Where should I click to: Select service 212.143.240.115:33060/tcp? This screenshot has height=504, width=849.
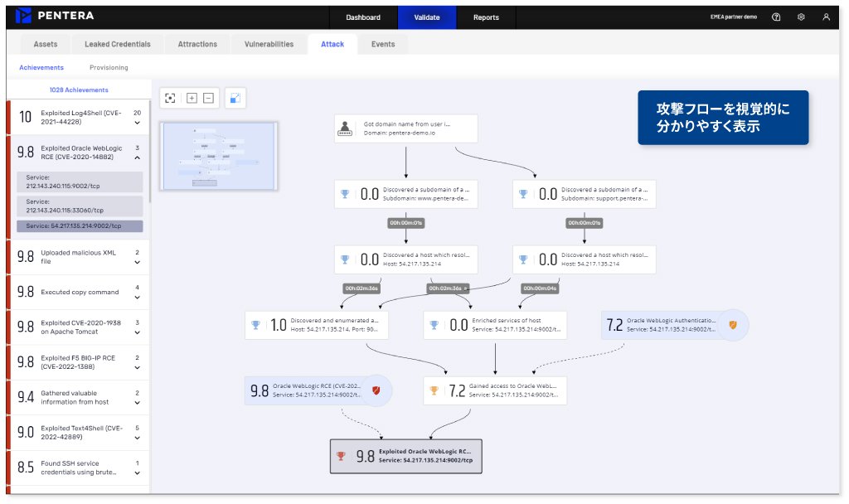coord(80,206)
